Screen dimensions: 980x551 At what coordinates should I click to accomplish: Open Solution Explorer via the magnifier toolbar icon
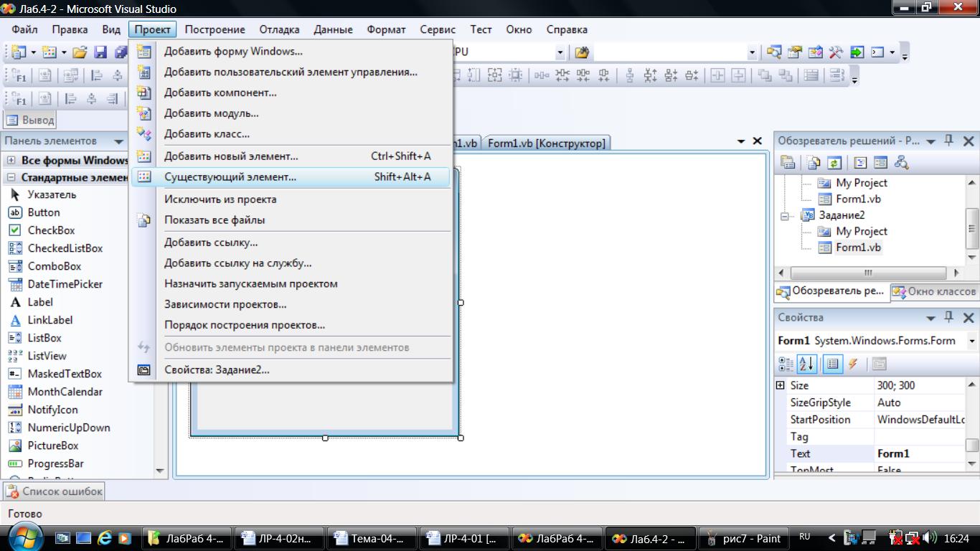pos(773,52)
